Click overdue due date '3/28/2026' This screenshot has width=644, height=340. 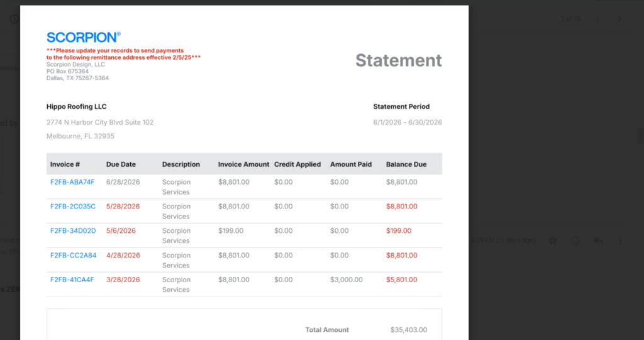pos(123,280)
